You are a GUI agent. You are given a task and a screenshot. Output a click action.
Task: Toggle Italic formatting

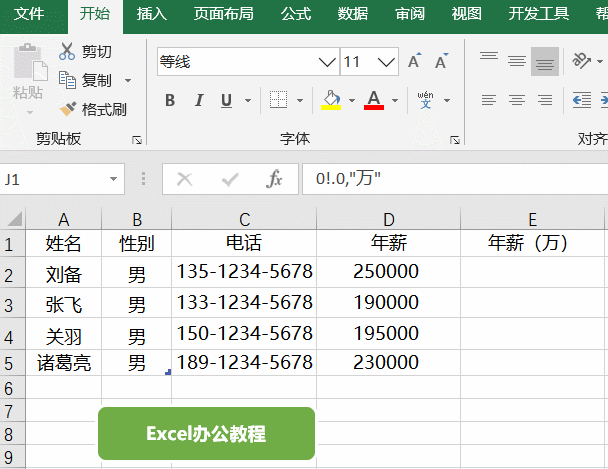[198, 100]
